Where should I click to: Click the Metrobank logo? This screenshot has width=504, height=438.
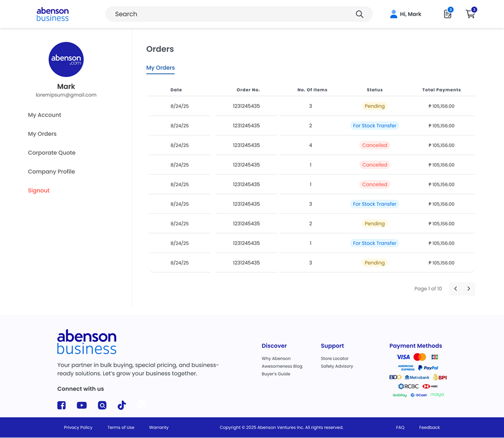pos(417,377)
